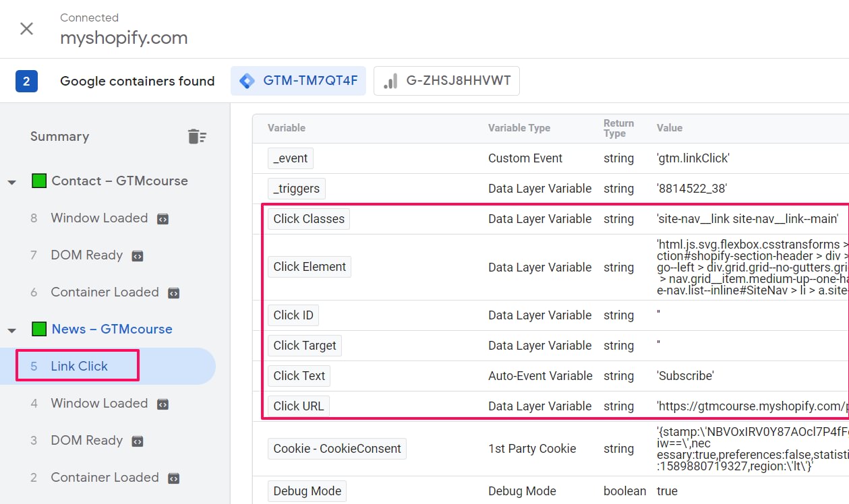This screenshot has height=504, width=849.
Task: Click the code icon beside 8 Window Loaded
Action: tap(163, 219)
